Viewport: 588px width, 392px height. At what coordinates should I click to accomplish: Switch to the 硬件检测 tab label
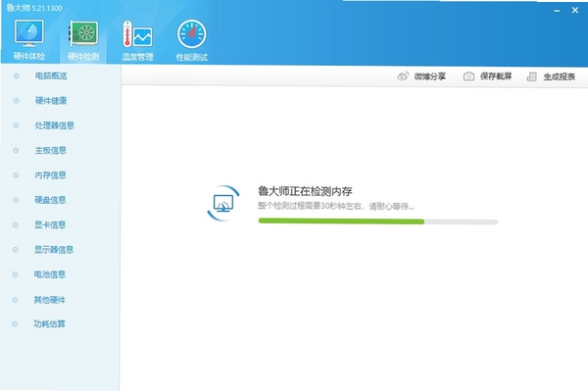[x=83, y=57]
